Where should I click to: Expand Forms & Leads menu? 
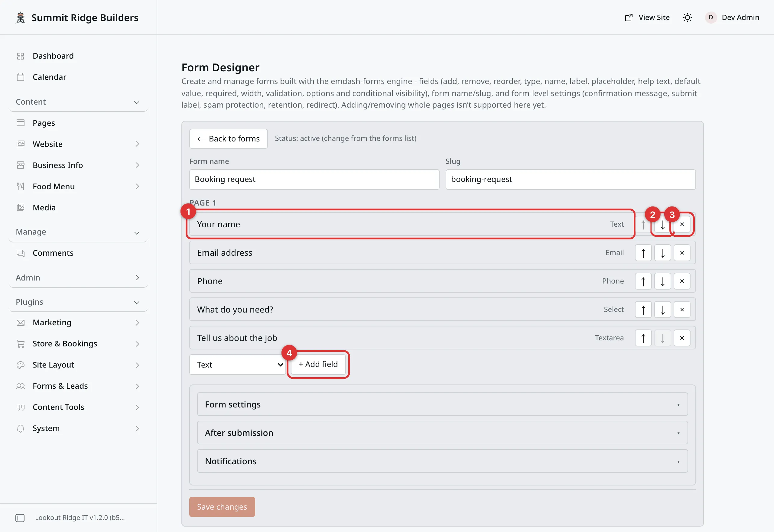[x=78, y=386]
